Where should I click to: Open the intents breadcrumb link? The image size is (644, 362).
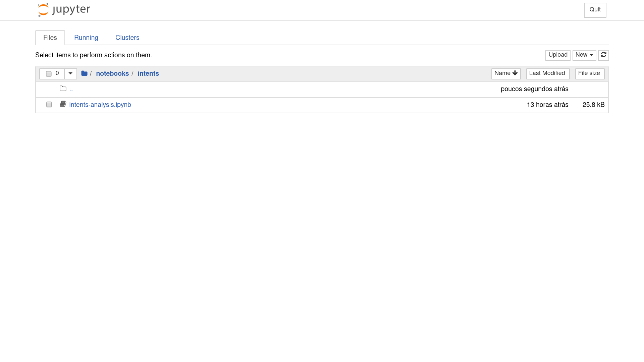148,73
